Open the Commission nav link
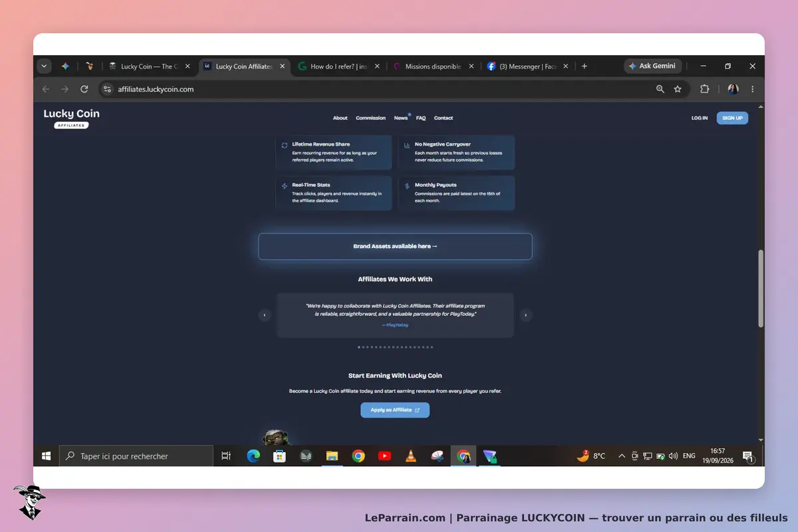 click(370, 118)
